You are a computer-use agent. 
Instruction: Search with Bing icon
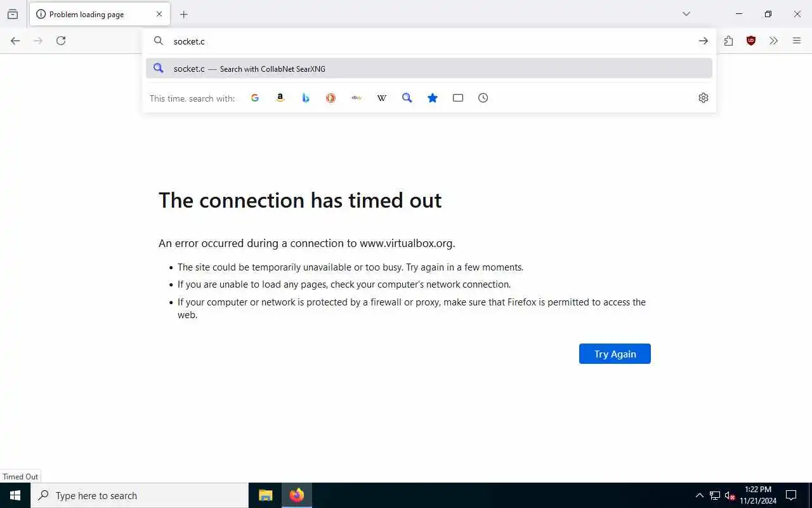pyautogui.click(x=306, y=98)
